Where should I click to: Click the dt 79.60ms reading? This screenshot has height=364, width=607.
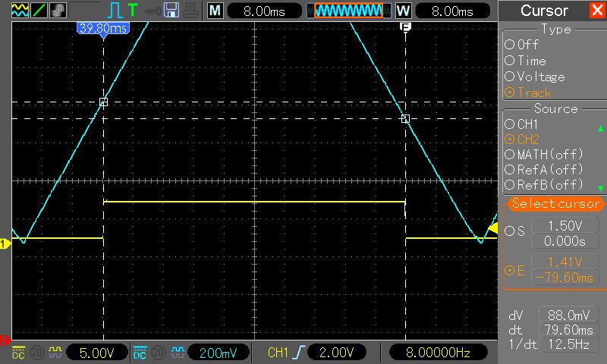coord(568,330)
